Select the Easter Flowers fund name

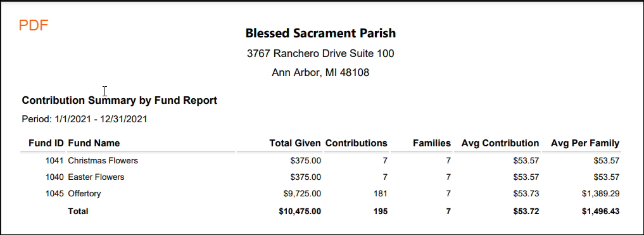click(x=96, y=177)
